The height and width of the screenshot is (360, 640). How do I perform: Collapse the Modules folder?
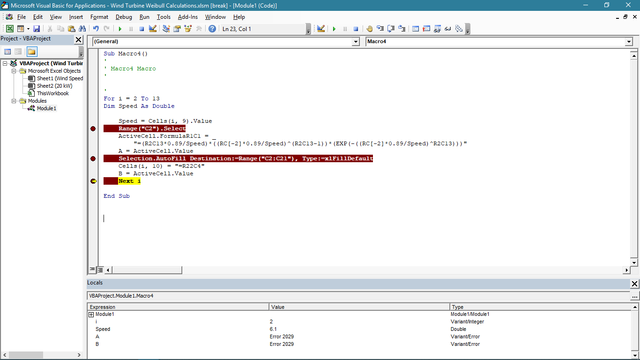(x=13, y=101)
